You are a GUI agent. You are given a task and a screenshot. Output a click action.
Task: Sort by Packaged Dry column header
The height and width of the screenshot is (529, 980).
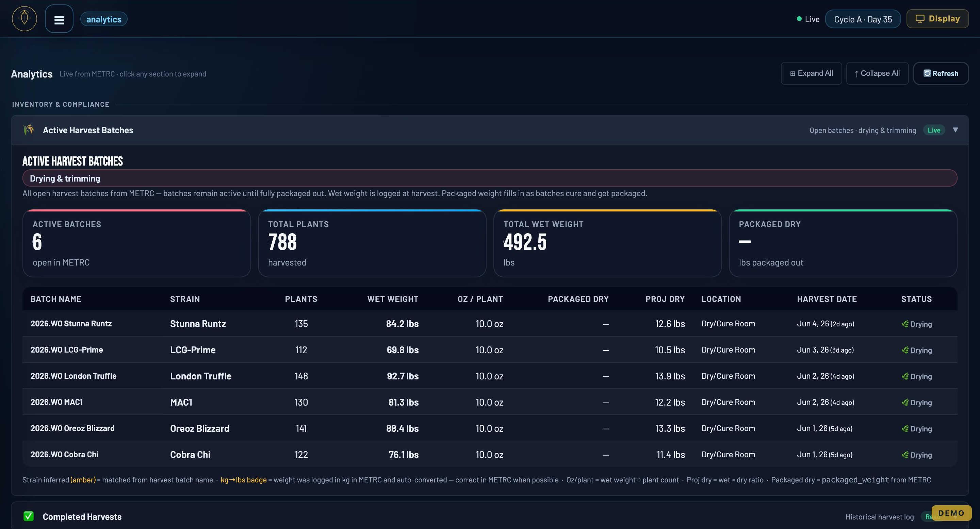click(x=578, y=299)
